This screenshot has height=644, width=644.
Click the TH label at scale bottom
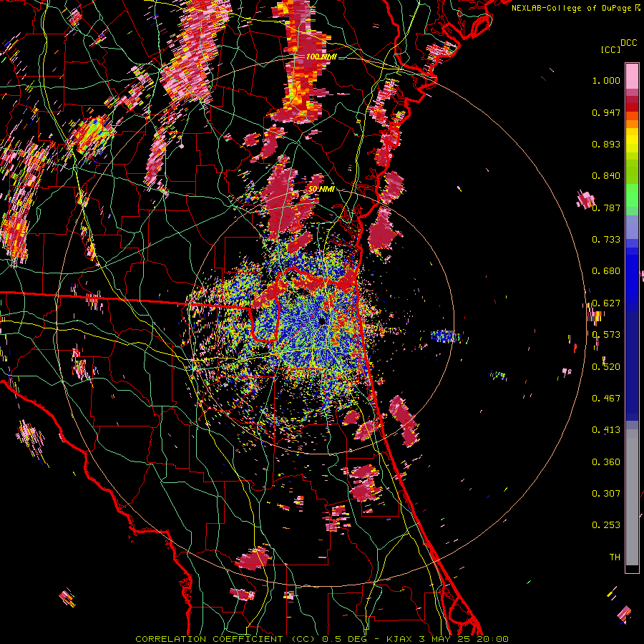[x=615, y=557]
